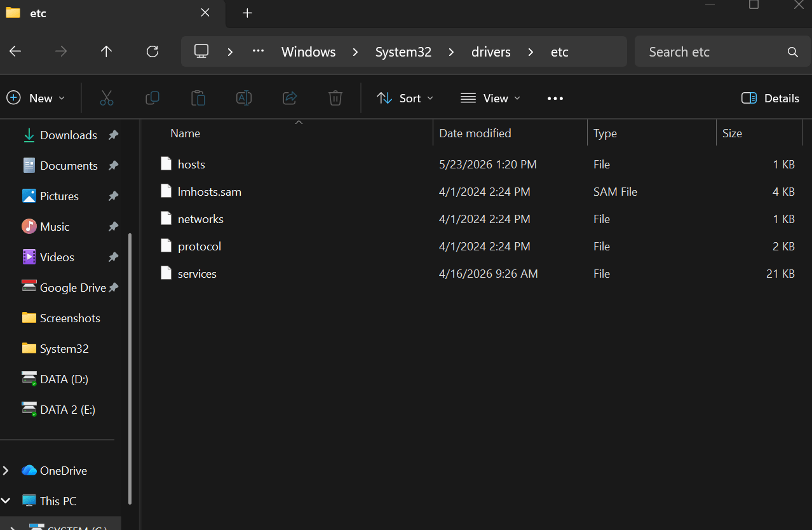Click the Downloads arrow icon in sidebar
This screenshot has width=812, height=530.
coord(29,135)
